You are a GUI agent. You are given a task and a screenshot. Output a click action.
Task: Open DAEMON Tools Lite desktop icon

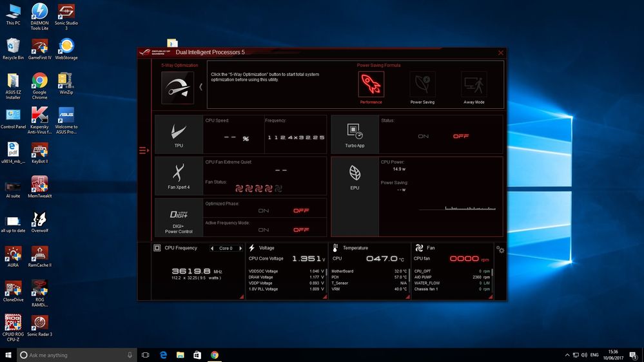(x=39, y=16)
